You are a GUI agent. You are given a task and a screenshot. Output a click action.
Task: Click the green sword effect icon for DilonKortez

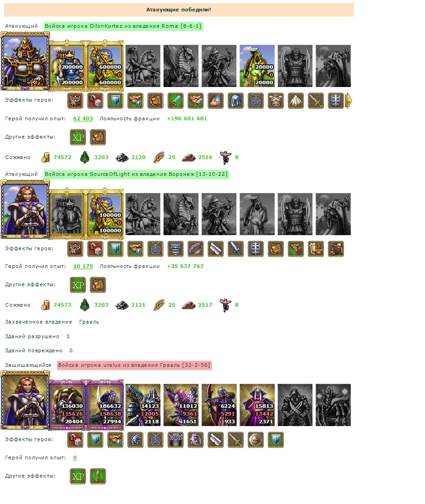175,101
